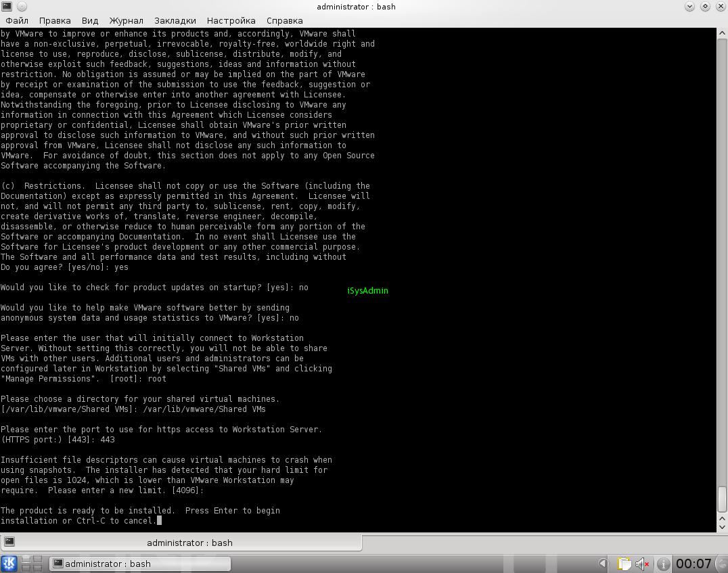The width and height of the screenshot is (728, 573).
Task: Open the KDE application launcher
Action: 9,564
